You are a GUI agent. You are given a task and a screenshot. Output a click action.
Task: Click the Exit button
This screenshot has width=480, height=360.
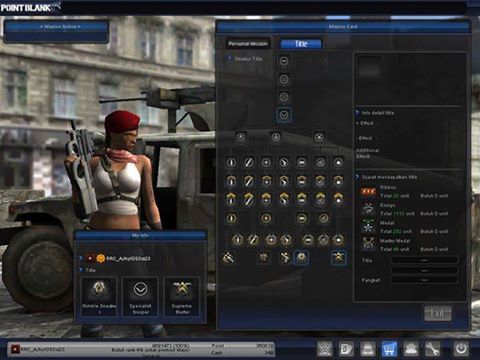(x=437, y=313)
